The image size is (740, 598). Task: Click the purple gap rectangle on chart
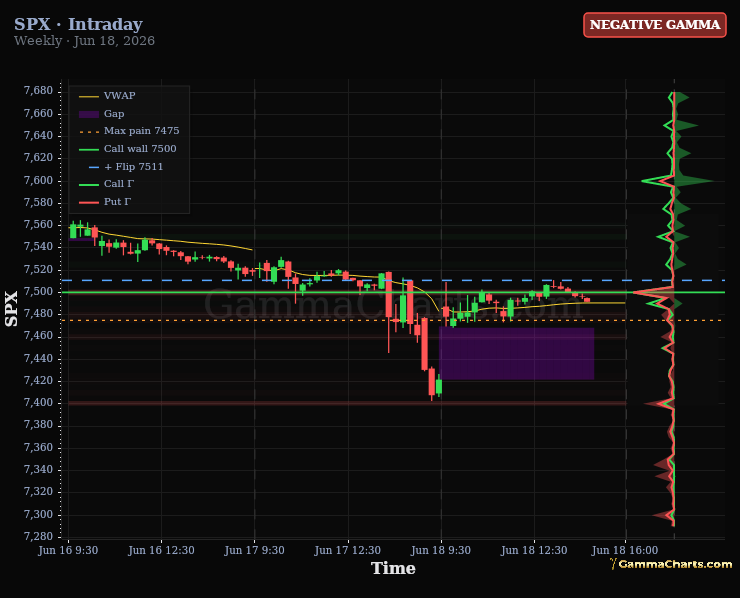(x=516, y=354)
